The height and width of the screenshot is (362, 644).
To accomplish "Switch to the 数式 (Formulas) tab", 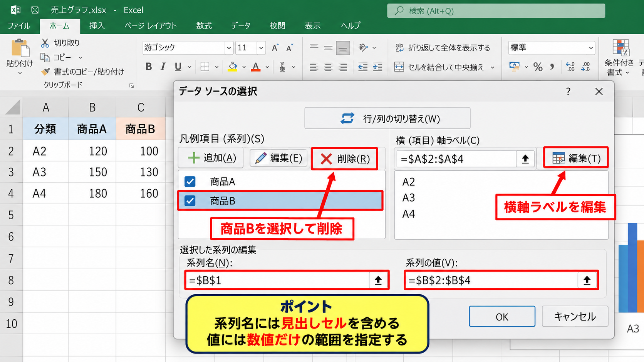I will click(x=204, y=26).
